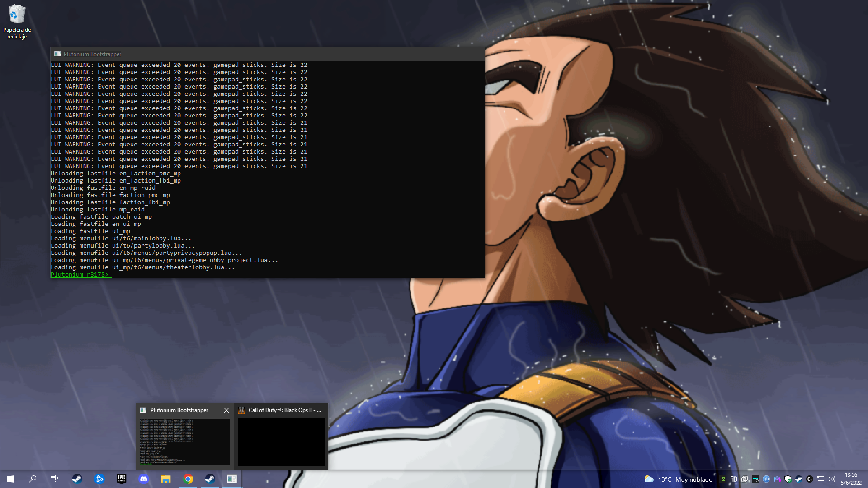
Task: Open the taskbar search magnifier
Action: pyautogui.click(x=33, y=479)
